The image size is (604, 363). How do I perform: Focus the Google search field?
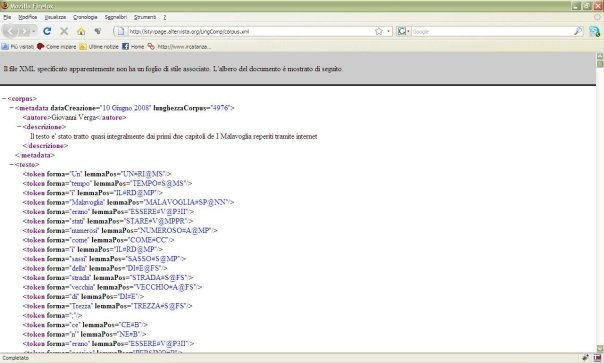[x=492, y=32]
